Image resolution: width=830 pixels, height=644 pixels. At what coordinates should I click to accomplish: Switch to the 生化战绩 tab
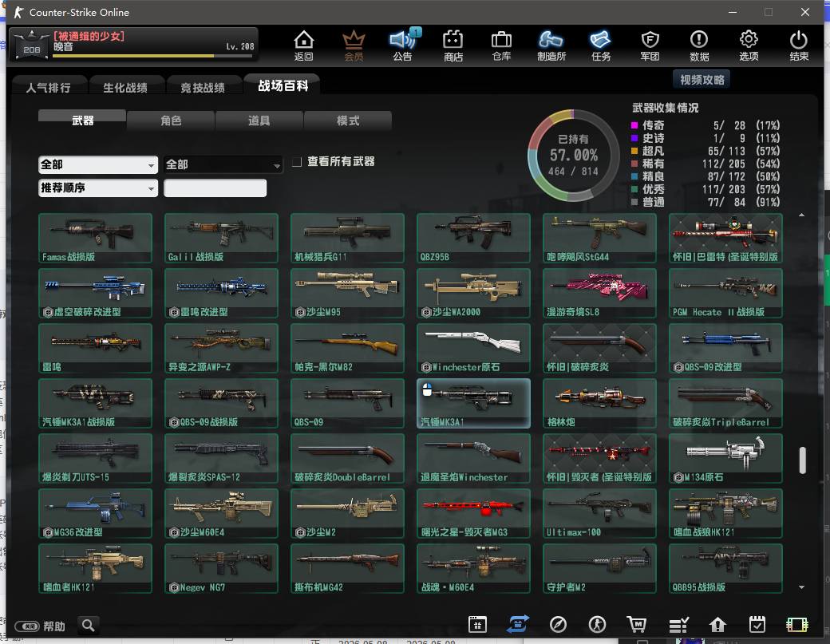(x=125, y=87)
